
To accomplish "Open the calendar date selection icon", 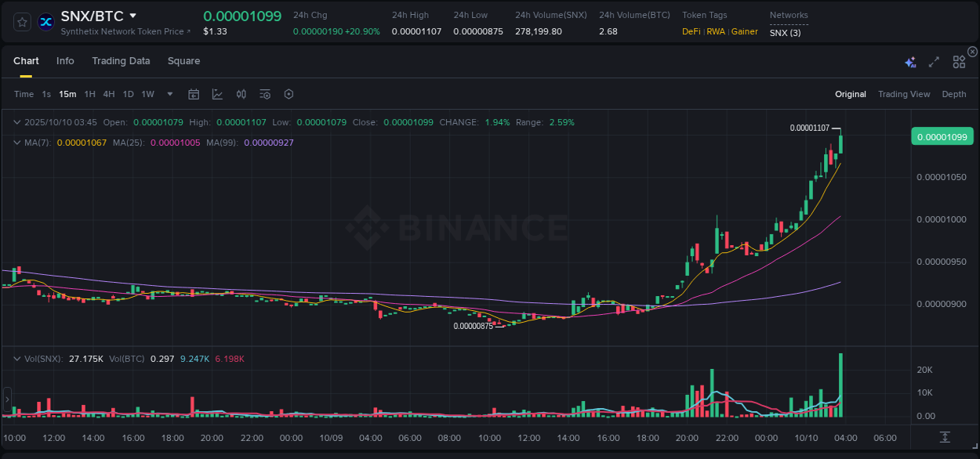I will [x=194, y=94].
